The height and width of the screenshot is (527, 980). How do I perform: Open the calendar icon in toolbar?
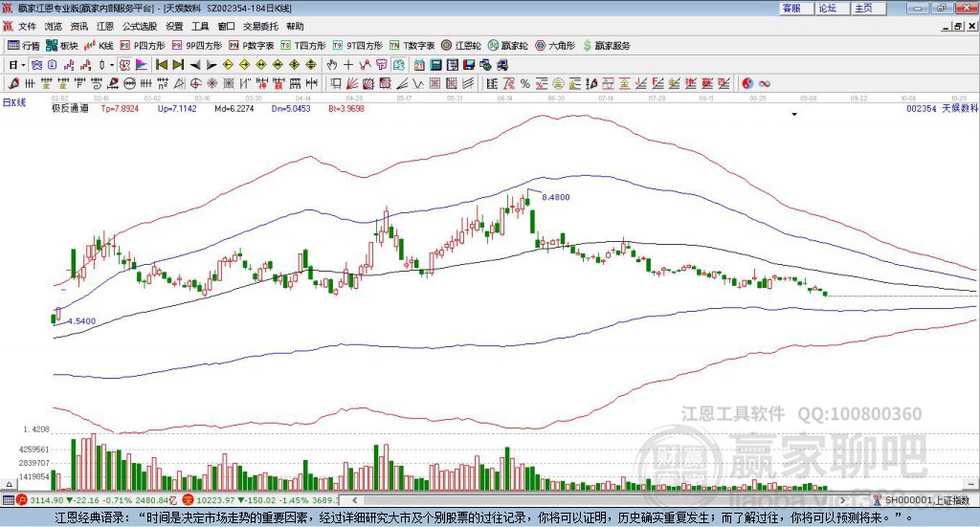click(419, 65)
